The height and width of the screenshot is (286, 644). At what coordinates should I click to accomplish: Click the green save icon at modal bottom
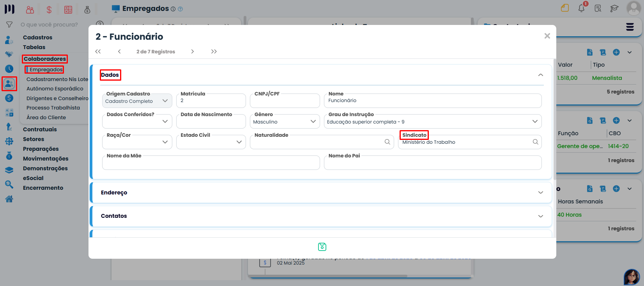322,247
